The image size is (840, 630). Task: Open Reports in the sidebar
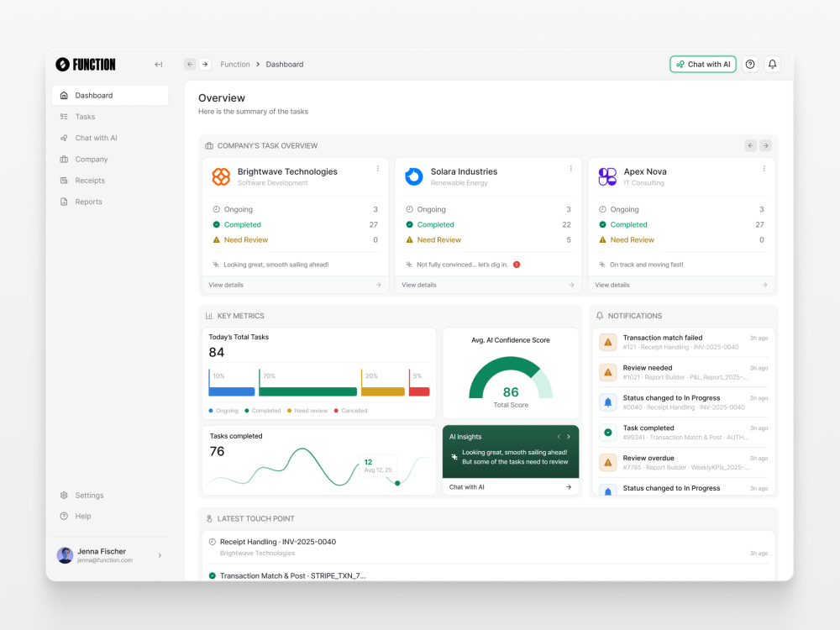110,202
